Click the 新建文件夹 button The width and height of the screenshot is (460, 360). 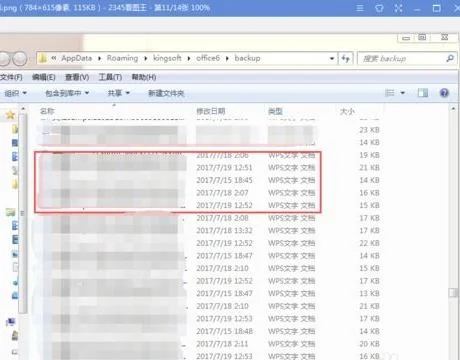coord(166,93)
